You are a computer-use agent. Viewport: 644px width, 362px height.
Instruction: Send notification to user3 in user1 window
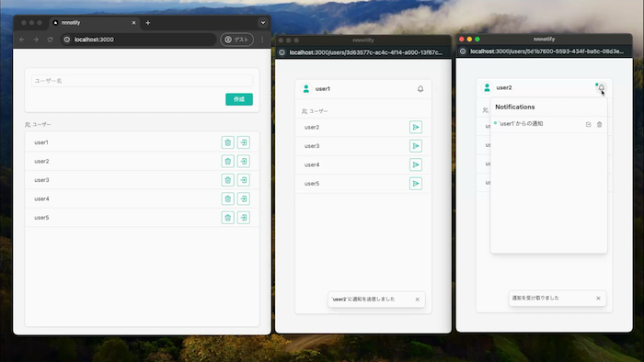(416, 146)
